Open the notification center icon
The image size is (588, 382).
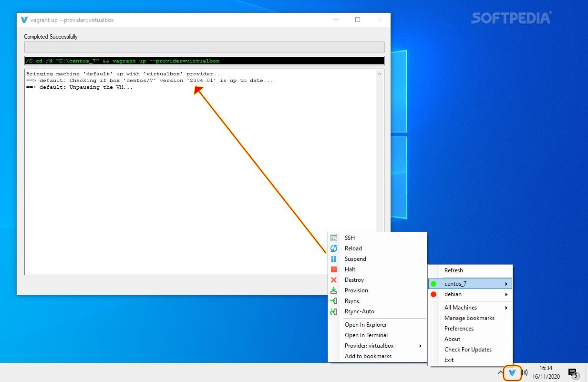coord(573,372)
